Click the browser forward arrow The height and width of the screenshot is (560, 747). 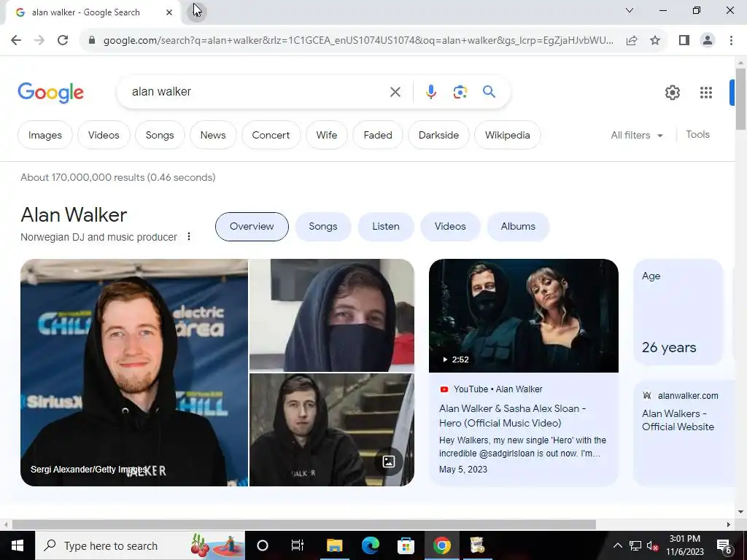pyautogui.click(x=39, y=40)
